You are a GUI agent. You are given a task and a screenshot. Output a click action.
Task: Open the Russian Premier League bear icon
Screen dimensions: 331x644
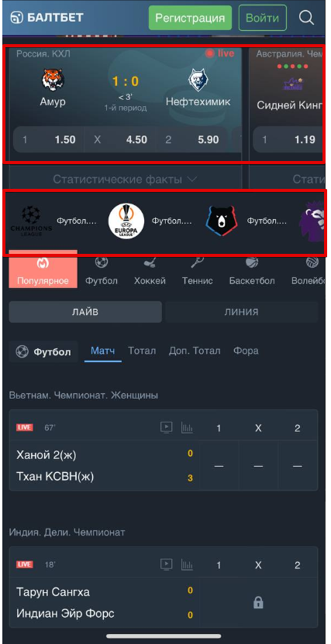point(221,221)
